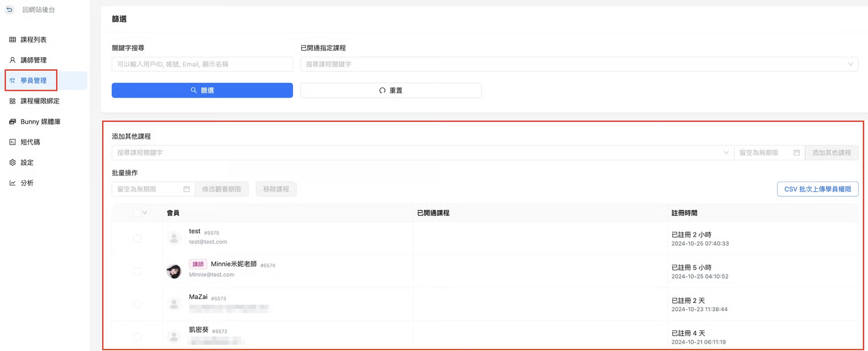Click the 設定 gear icon
This screenshot has width=868, height=351.
click(13, 162)
